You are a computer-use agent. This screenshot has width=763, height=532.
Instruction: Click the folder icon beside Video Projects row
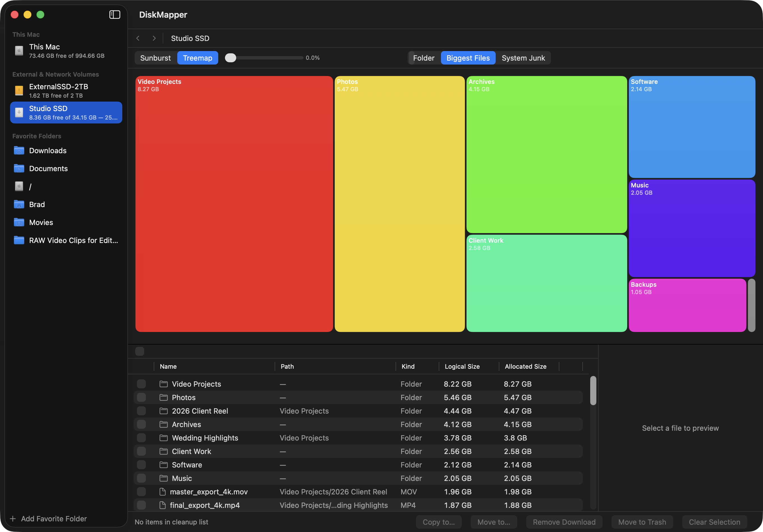pyautogui.click(x=164, y=384)
